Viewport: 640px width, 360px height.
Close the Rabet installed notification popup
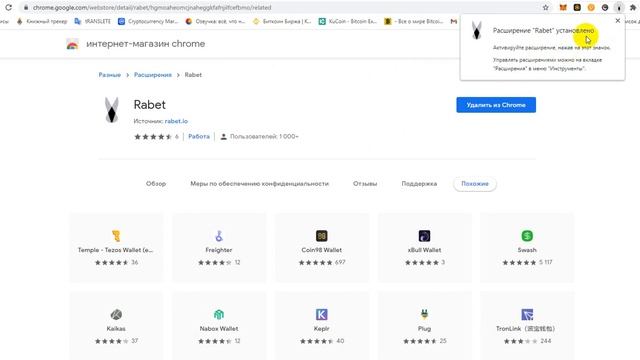point(618,20)
